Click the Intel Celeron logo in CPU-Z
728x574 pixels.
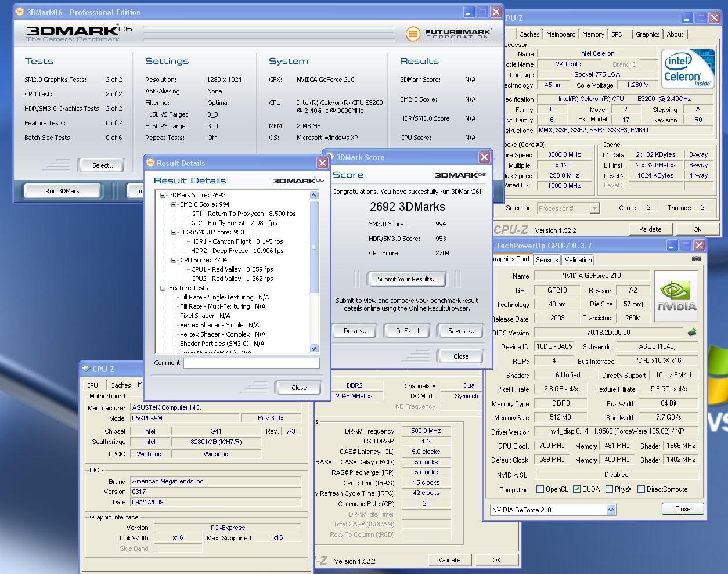tap(687, 70)
